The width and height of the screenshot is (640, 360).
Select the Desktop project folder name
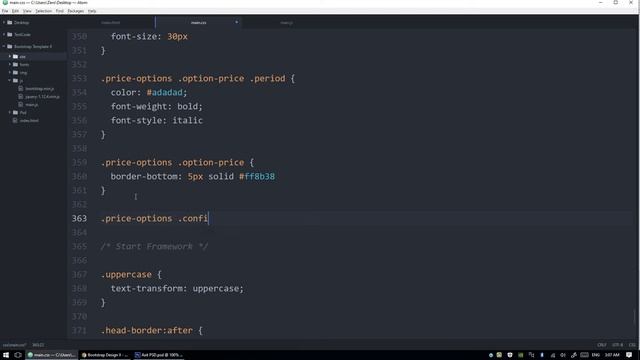tap(22, 22)
